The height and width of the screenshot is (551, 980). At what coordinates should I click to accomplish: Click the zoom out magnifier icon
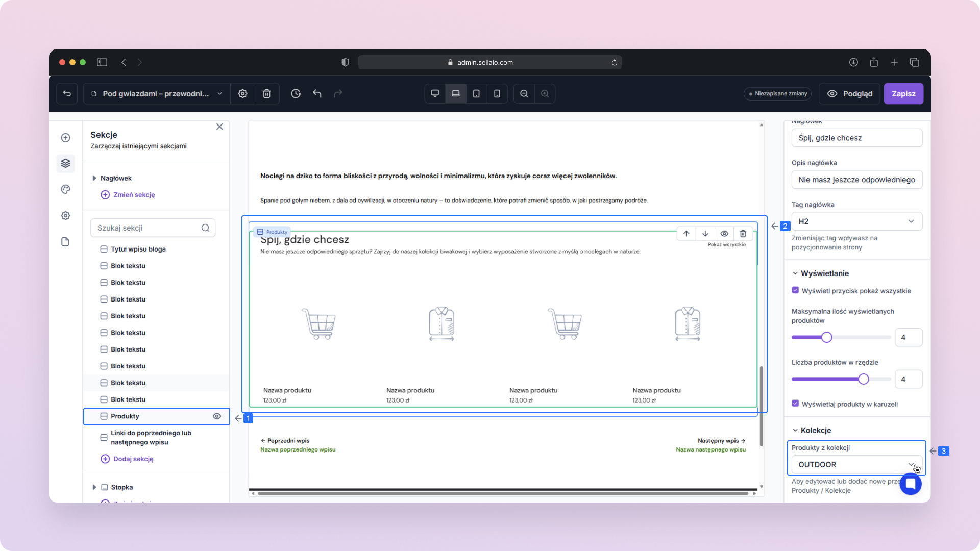point(524,93)
